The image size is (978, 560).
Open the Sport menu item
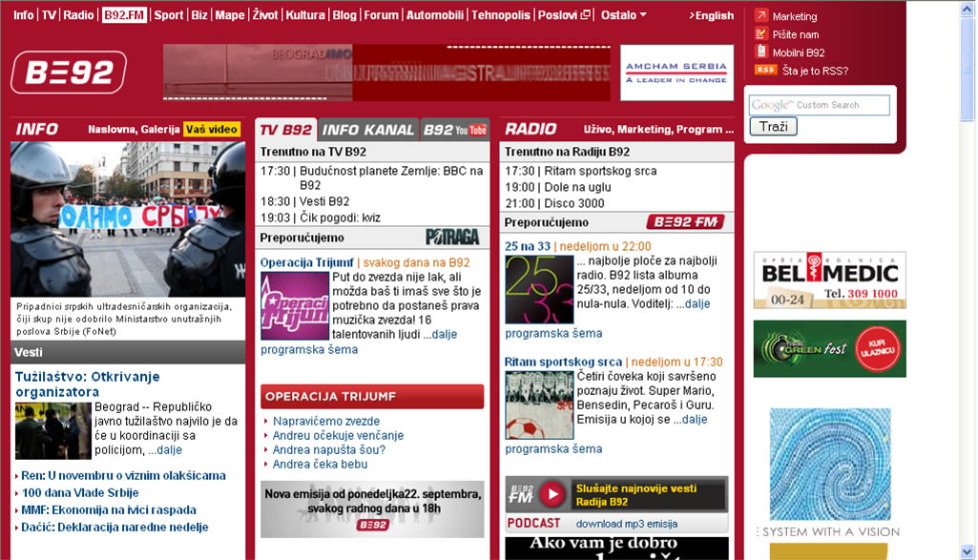tap(169, 15)
